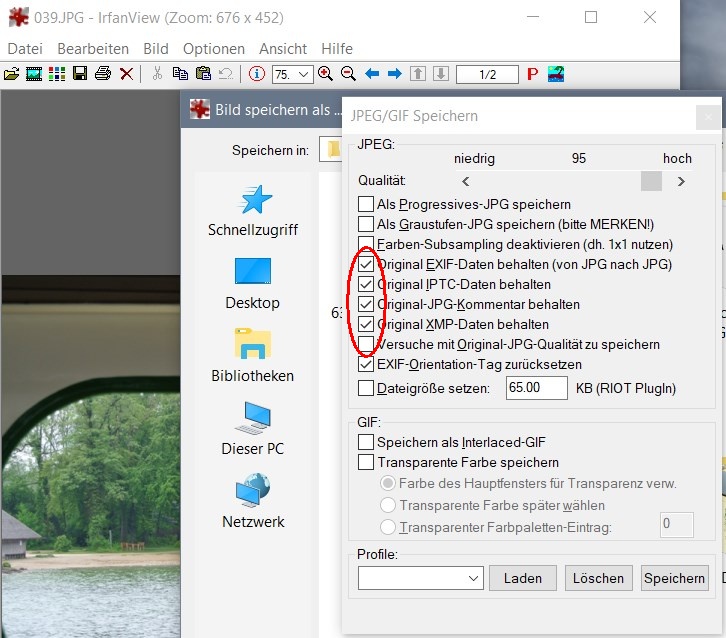Viewport: 726px width, 638px height.
Task: Click the Dateigröße field showing 65.00
Action: pos(537,388)
